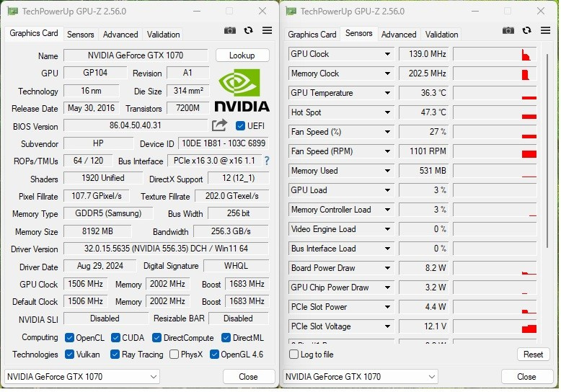Open Memory Controller Load dropdown arrow
Image resolution: width=561 pixels, height=392 pixels.
387,210
